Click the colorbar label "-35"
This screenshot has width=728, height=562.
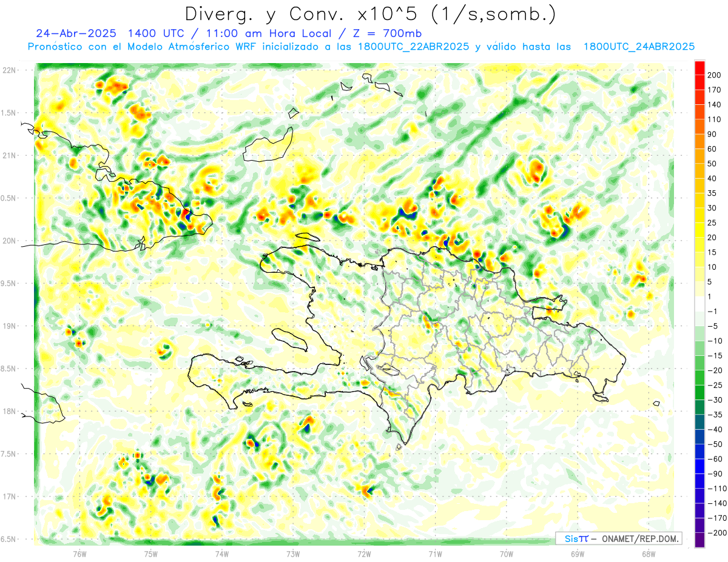pos(714,415)
